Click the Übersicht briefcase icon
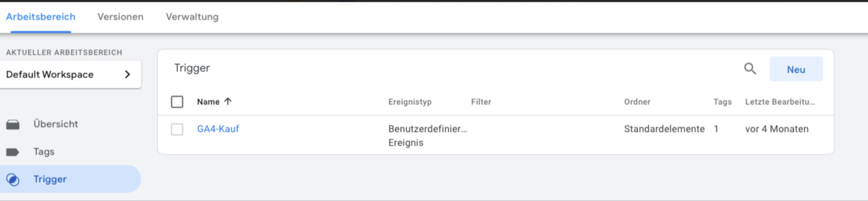This screenshot has width=868, height=201. (x=13, y=124)
